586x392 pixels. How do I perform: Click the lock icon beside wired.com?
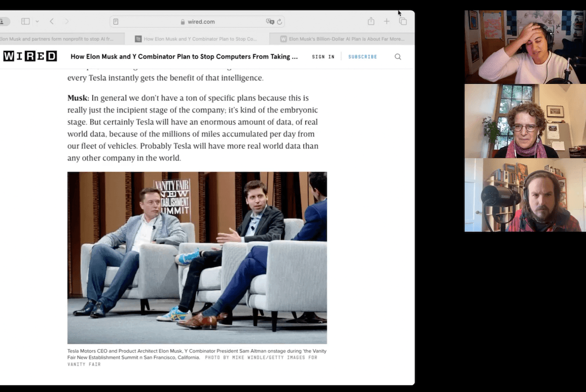click(x=183, y=22)
